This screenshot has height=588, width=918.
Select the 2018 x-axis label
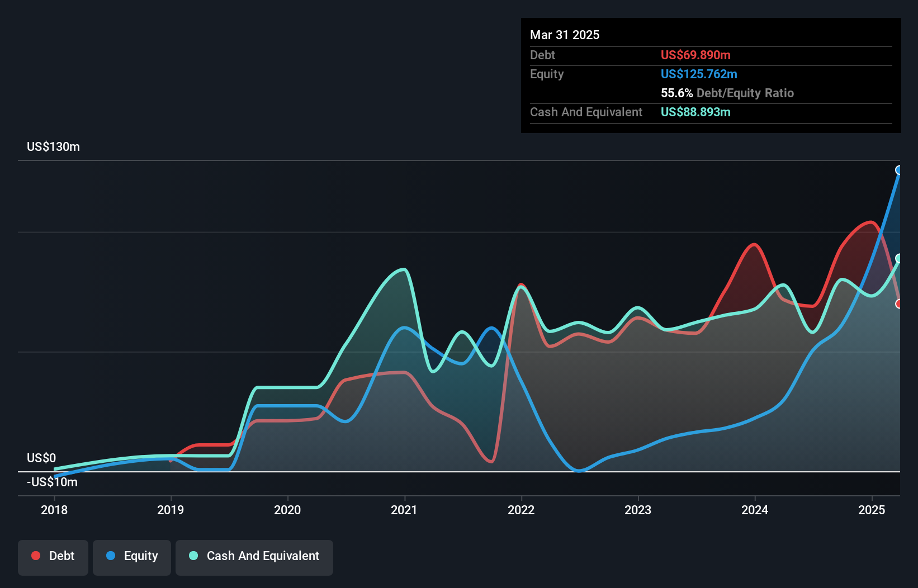(54, 510)
